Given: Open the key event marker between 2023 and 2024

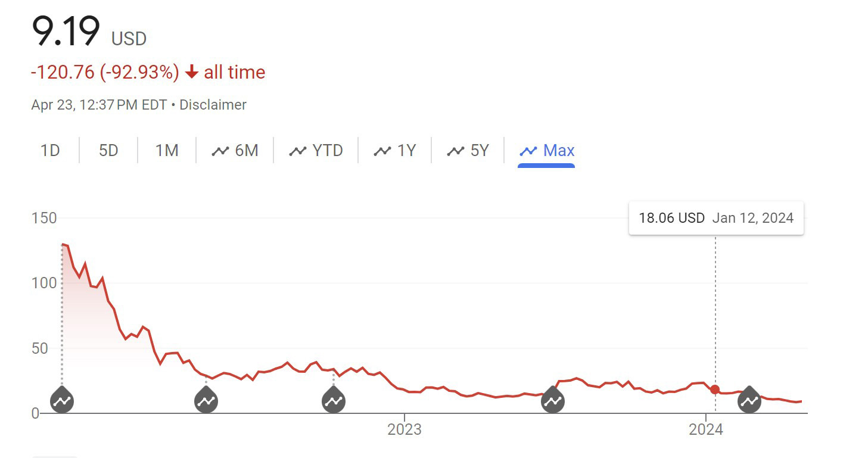Looking at the screenshot, I should [553, 401].
